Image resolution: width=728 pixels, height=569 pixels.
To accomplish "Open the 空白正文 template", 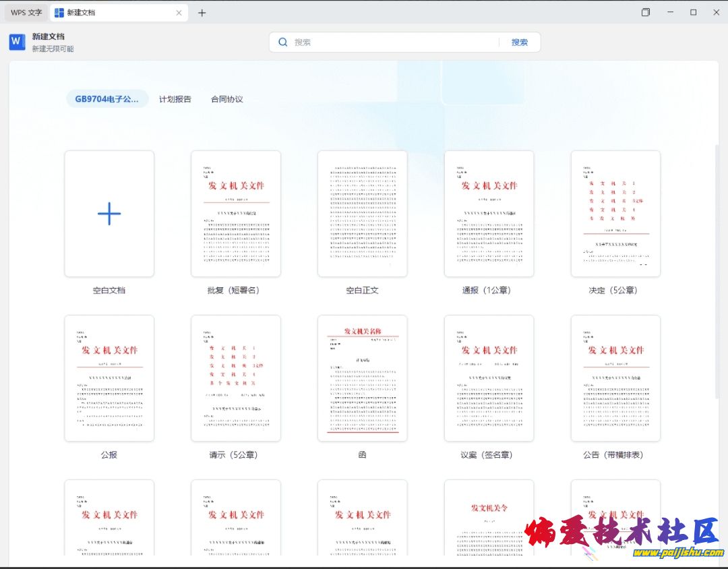I will pos(363,214).
